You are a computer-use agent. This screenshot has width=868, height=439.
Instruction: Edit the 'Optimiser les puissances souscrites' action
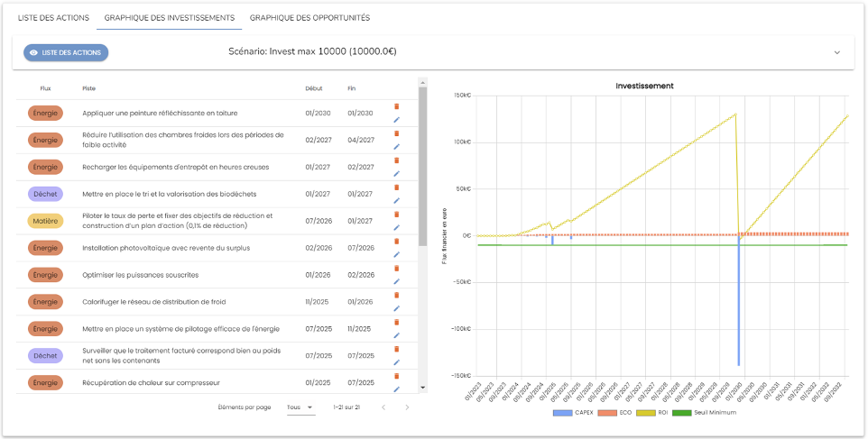[396, 281]
